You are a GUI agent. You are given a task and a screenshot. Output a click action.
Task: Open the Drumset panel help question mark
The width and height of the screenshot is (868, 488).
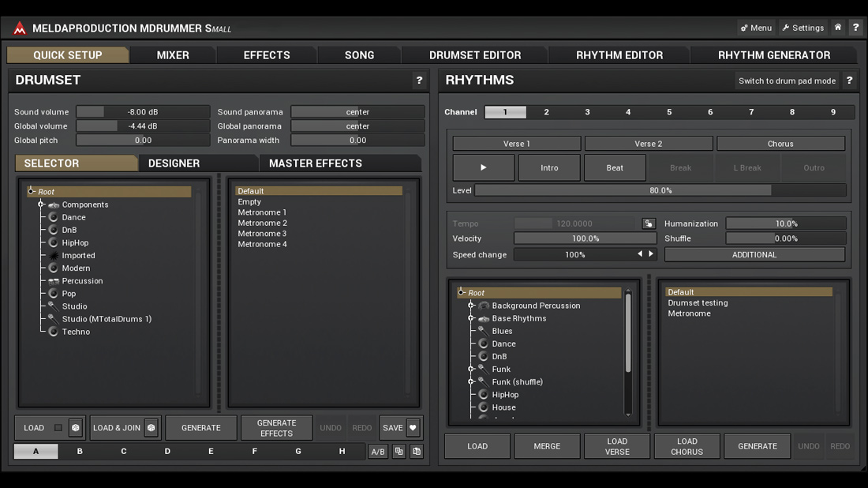(419, 81)
